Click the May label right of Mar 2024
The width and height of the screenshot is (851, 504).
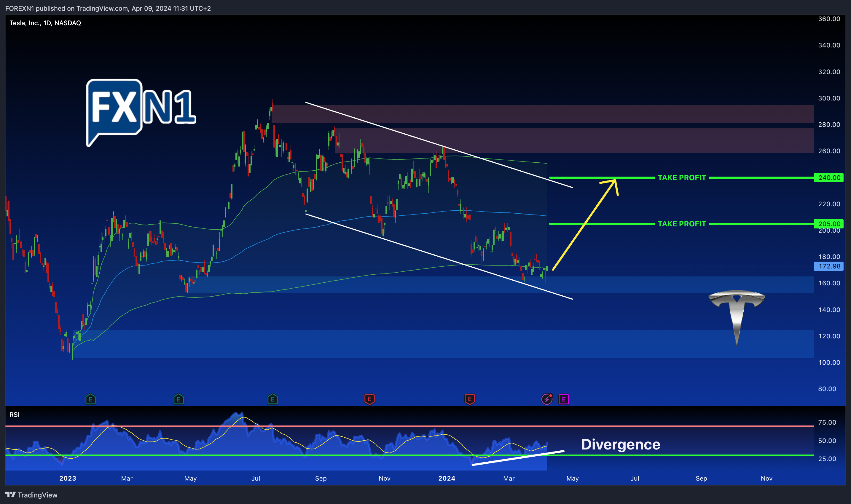[x=572, y=478]
